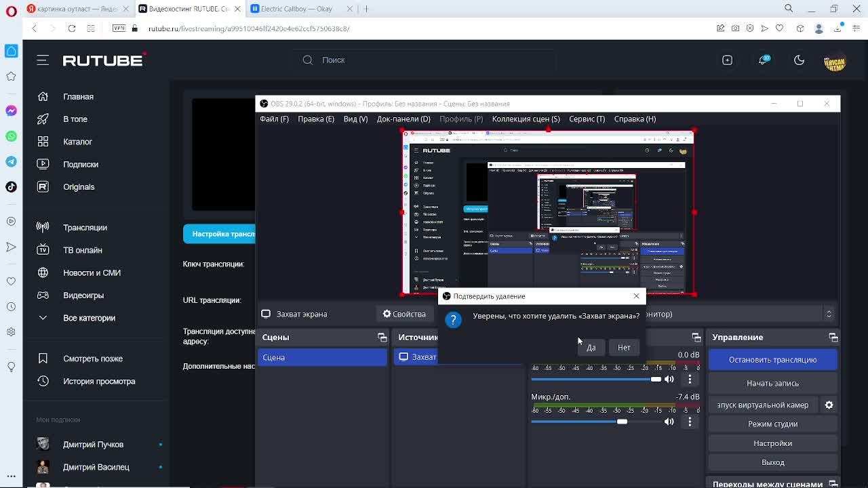This screenshot has height=488, width=868.
Task: Open Messenger in the Opera sidebar
Action: pos(11,110)
